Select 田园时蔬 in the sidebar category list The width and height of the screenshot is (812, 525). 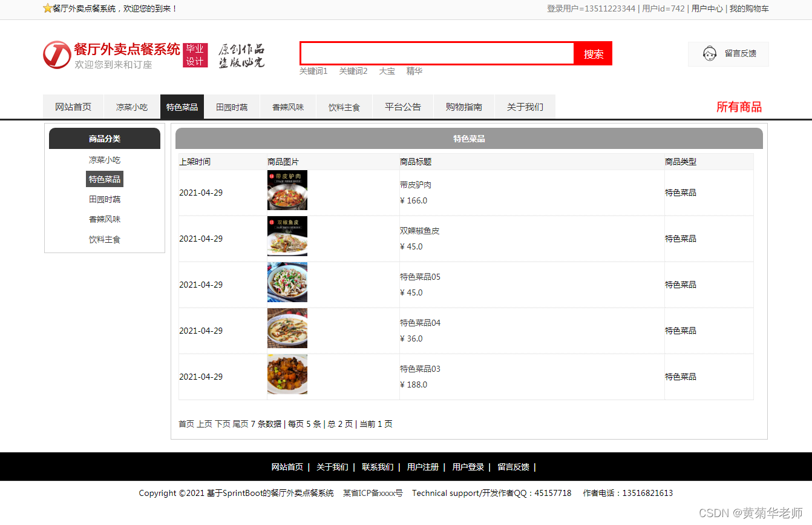point(105,199)
